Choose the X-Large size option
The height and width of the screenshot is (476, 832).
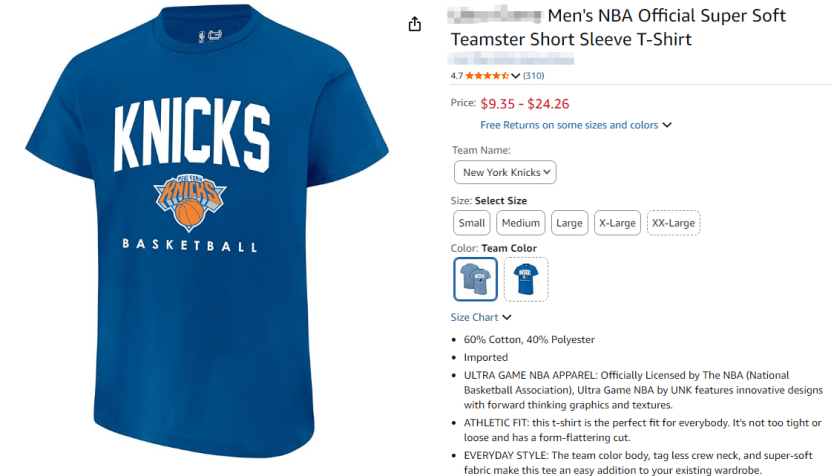(x=617, y=223)
